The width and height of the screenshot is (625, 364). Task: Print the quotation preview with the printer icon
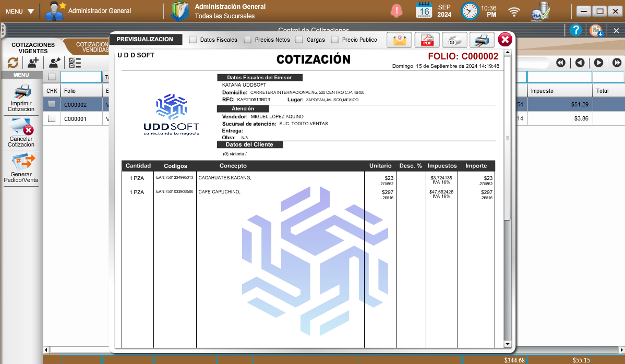point(482,40)
